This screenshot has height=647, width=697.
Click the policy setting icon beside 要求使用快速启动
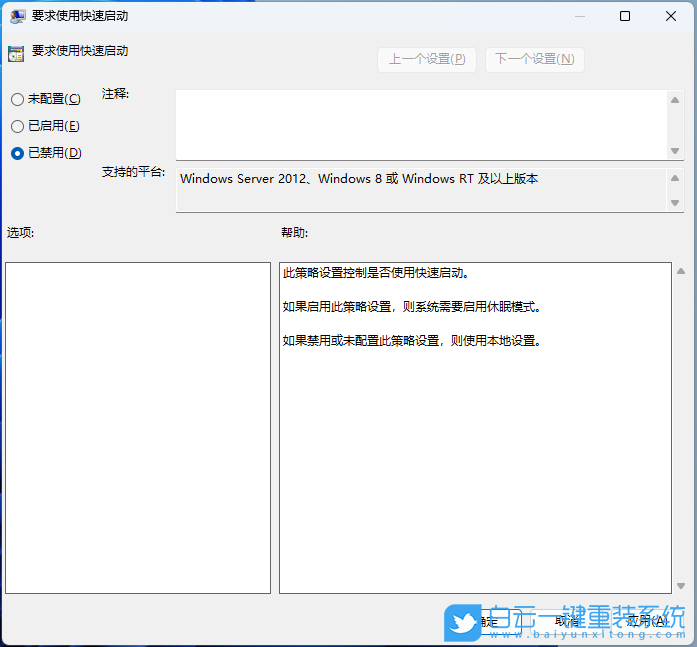click(x=16, y=54)
